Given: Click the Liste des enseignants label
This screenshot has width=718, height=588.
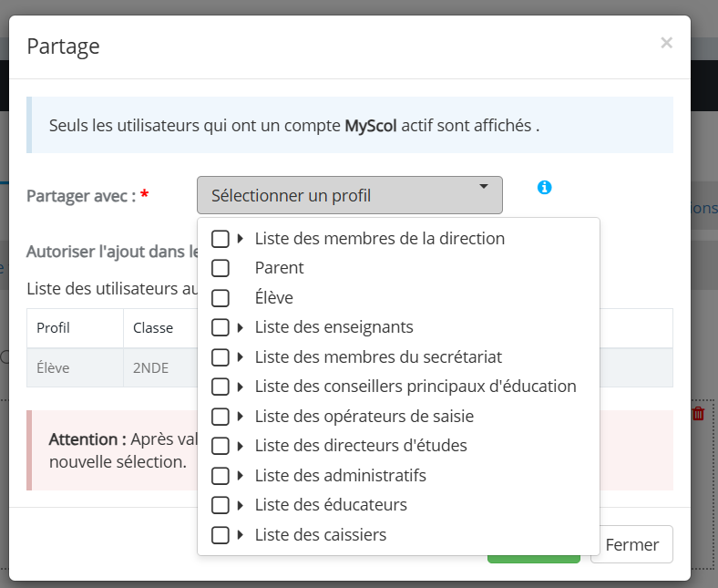Looking at the screenshot, I should tap(334, 327).
